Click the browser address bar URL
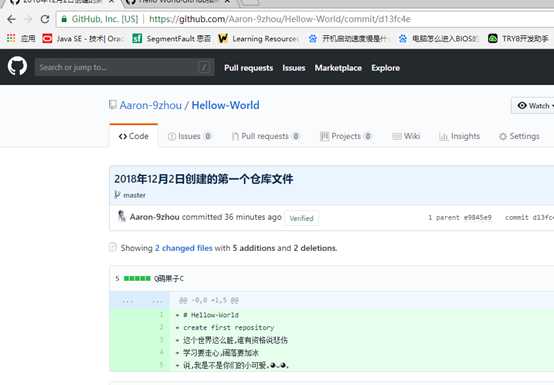554x385 pixels. pos(279,19)
